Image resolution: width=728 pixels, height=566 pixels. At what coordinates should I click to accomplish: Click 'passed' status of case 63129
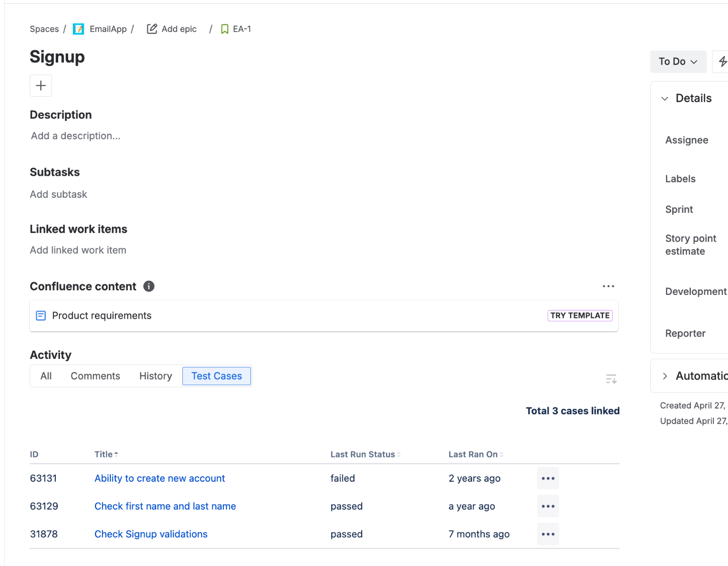pos(347,506)
